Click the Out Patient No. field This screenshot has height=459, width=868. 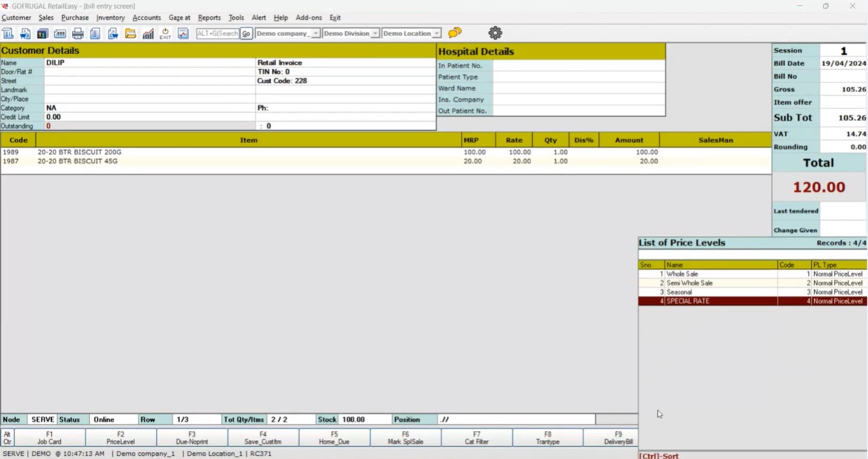pos(578,111)
